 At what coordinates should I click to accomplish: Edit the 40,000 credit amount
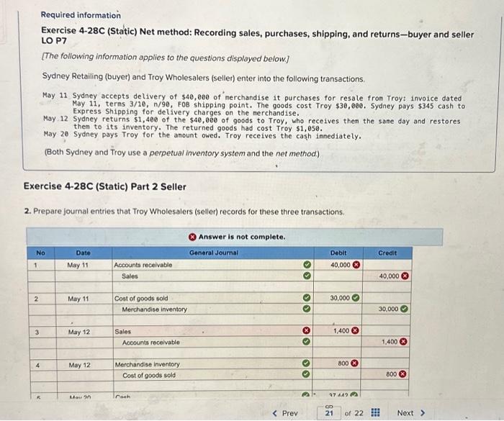(x=389, y=276)
